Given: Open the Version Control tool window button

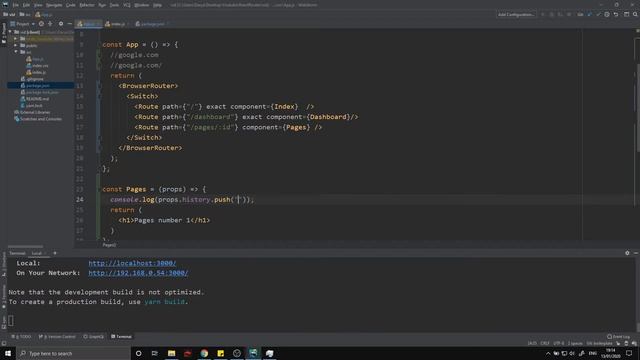Looking at the screenshot, I should click(x=57, y=337).
